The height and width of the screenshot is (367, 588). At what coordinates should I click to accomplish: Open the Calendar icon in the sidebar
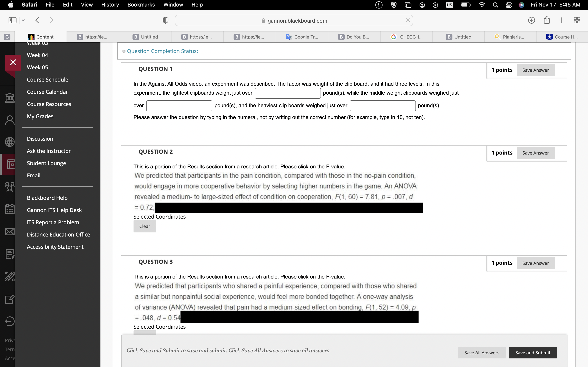(x=9, y=209)
